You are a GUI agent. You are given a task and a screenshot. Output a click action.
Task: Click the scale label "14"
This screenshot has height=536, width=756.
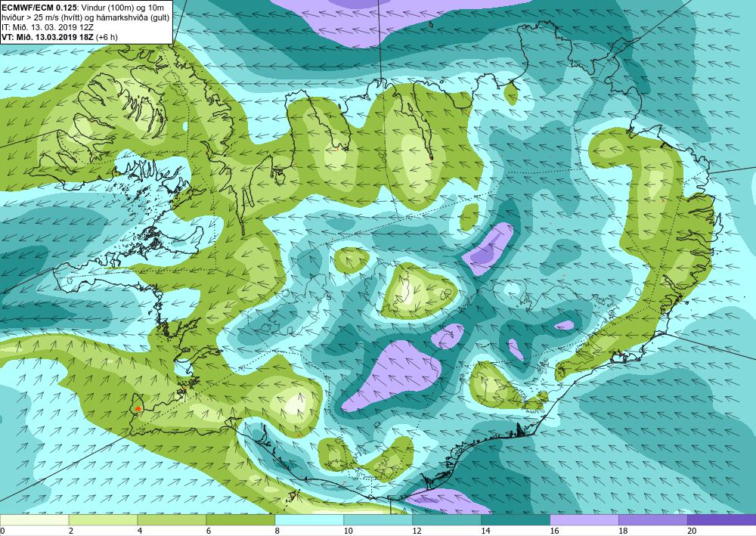485,531
